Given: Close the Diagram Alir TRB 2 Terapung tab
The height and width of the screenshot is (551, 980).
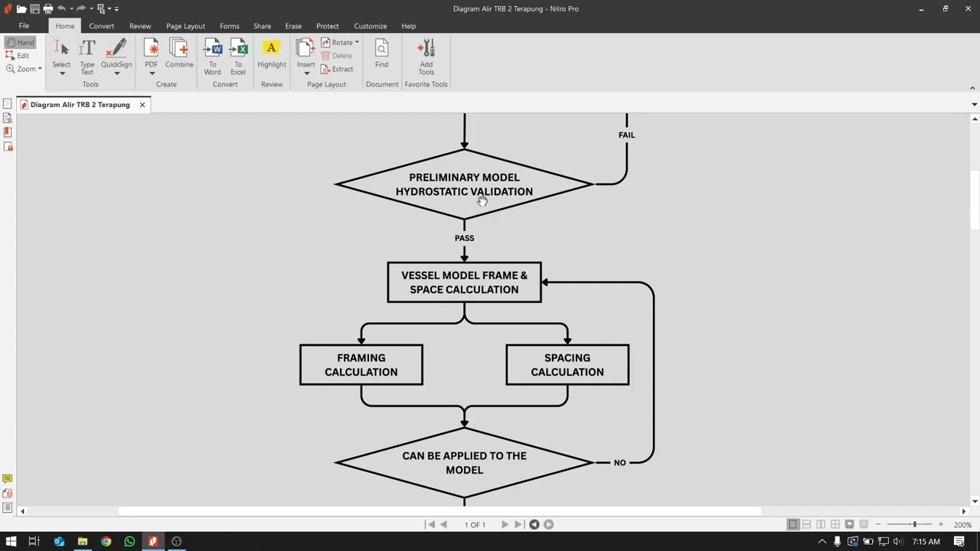Looking at the screenshot, I should click(142, 105).
